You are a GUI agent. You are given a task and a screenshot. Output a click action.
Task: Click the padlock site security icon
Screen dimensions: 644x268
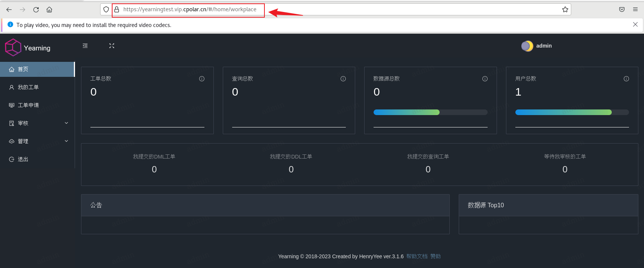click(117, 9)
